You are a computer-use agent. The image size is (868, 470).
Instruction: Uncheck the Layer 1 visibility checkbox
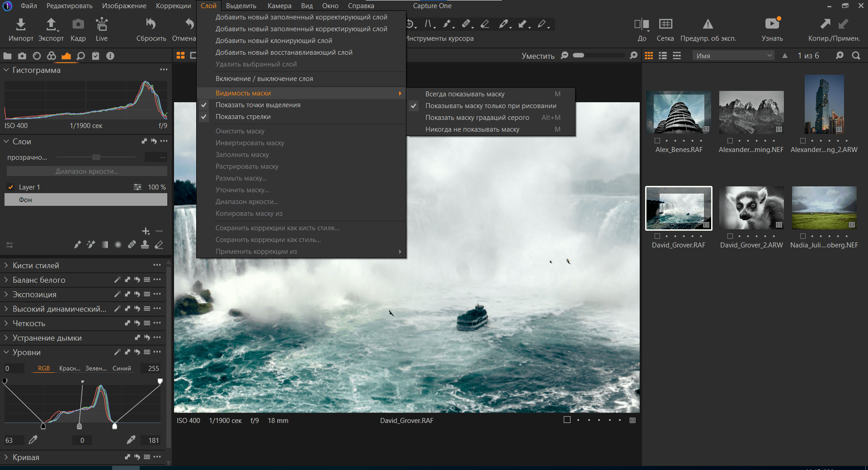11,187
